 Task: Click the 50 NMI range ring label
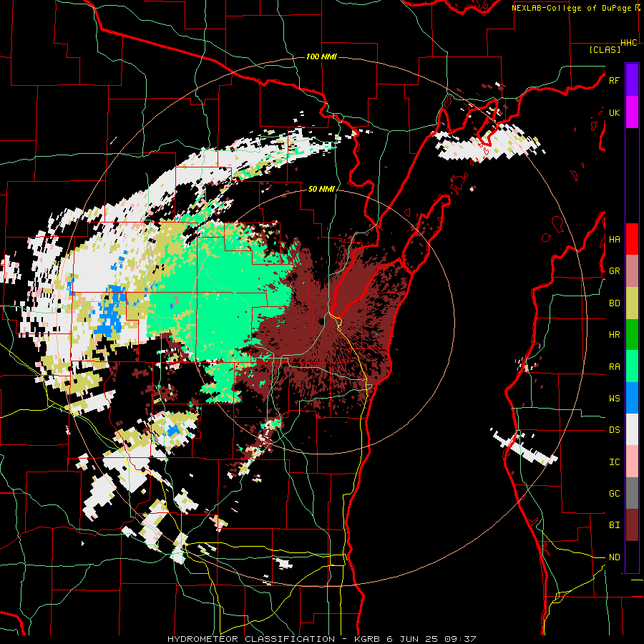321,189
